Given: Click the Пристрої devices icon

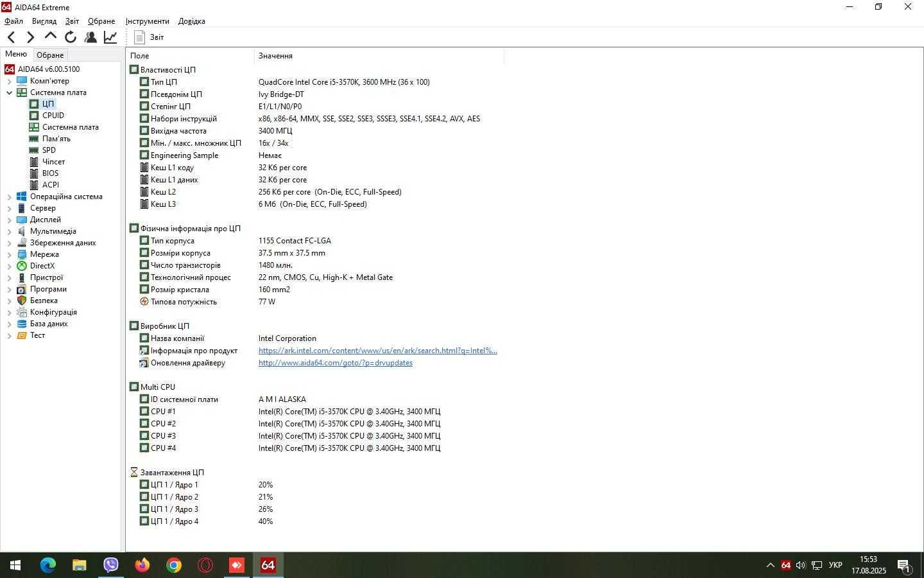Looking at the screenshot, I should [x=22, y=277].
